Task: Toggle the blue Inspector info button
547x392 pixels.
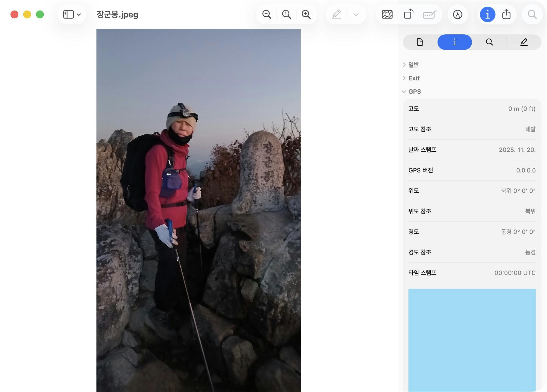Action: 487,14
